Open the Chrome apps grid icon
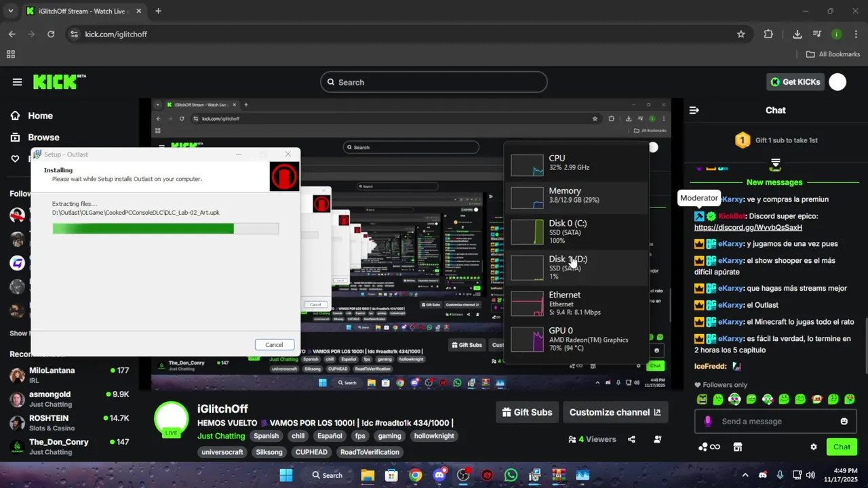The height and width of the screenshot is (488, 868). coord(11,54)
